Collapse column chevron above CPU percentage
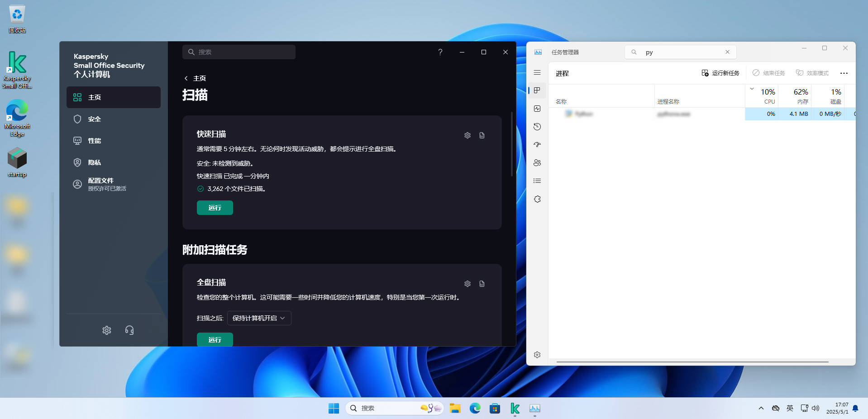This screenshot has width=868, height=419. pyautogui.click(x=752, y=89)
